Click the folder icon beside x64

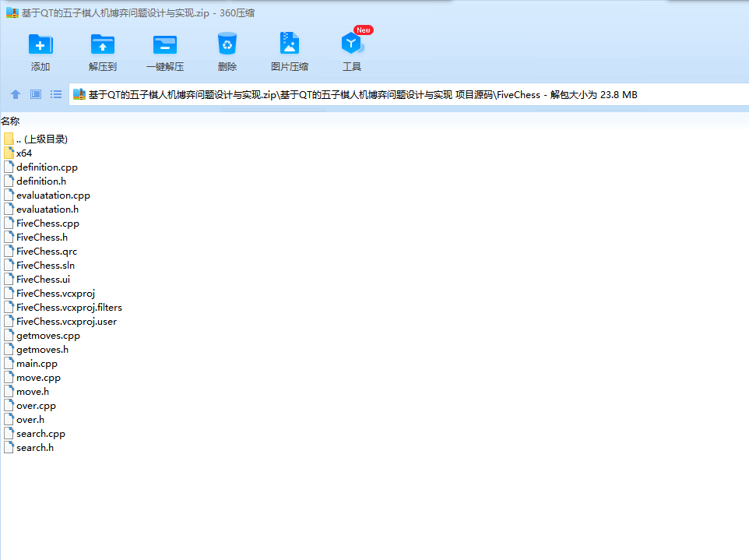coord(9,153)
